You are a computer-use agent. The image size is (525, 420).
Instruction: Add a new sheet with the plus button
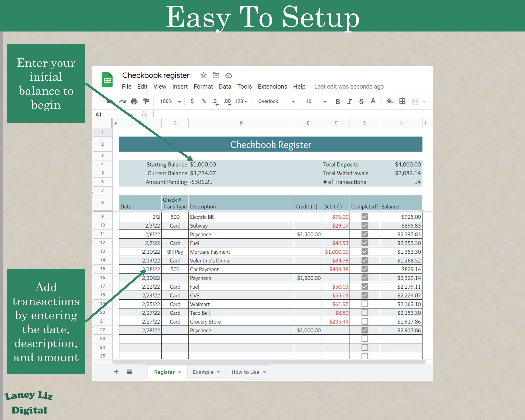(x=116, y=372)
